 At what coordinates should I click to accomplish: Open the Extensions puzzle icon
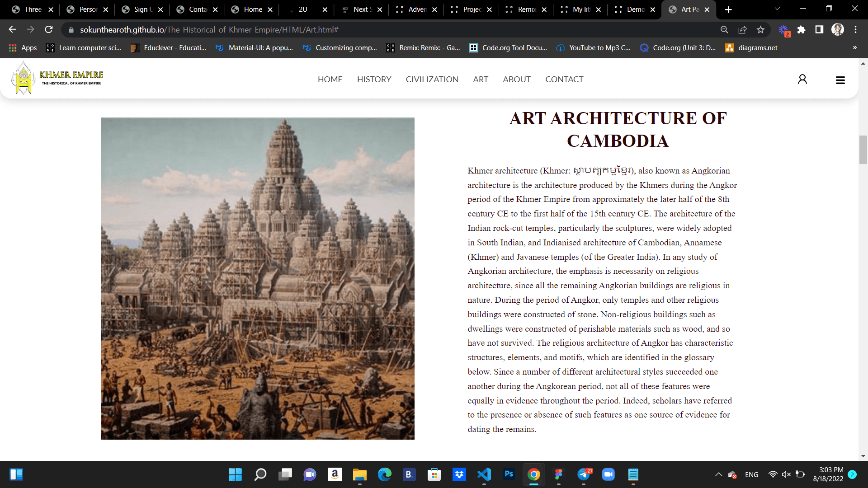coord(801,29)
